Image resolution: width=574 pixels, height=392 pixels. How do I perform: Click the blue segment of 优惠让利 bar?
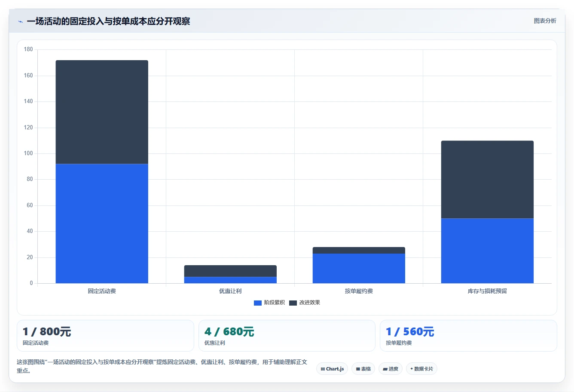230,280
